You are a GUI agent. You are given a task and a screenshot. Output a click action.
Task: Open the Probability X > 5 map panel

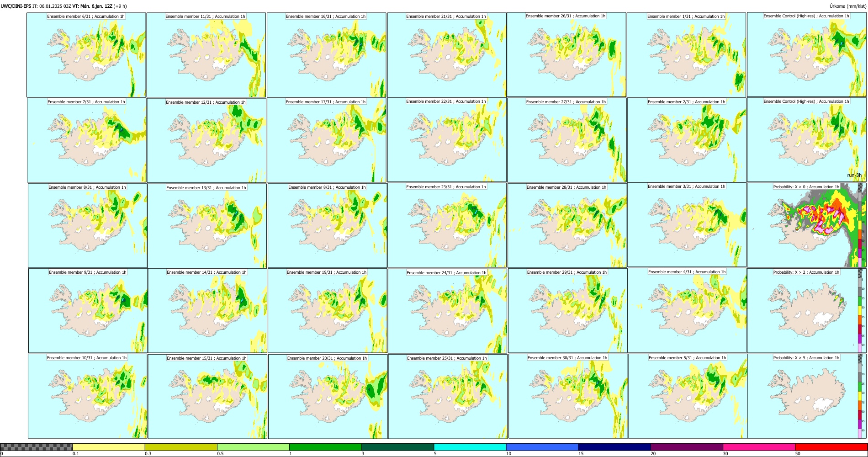807,396
